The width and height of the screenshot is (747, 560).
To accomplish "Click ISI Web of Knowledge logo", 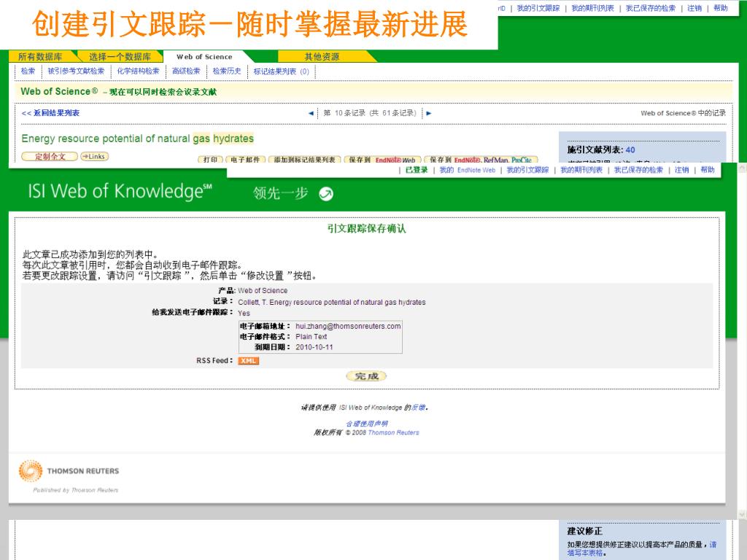I will [x=120, y=192].
